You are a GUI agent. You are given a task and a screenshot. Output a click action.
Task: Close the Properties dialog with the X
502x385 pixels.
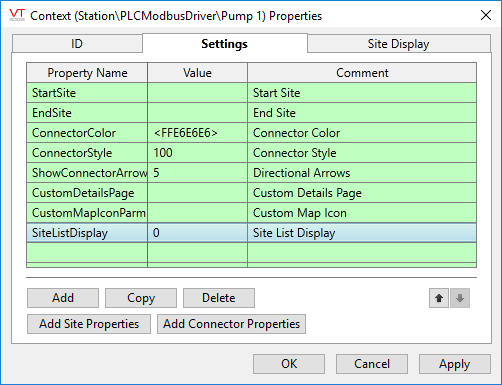486,15
